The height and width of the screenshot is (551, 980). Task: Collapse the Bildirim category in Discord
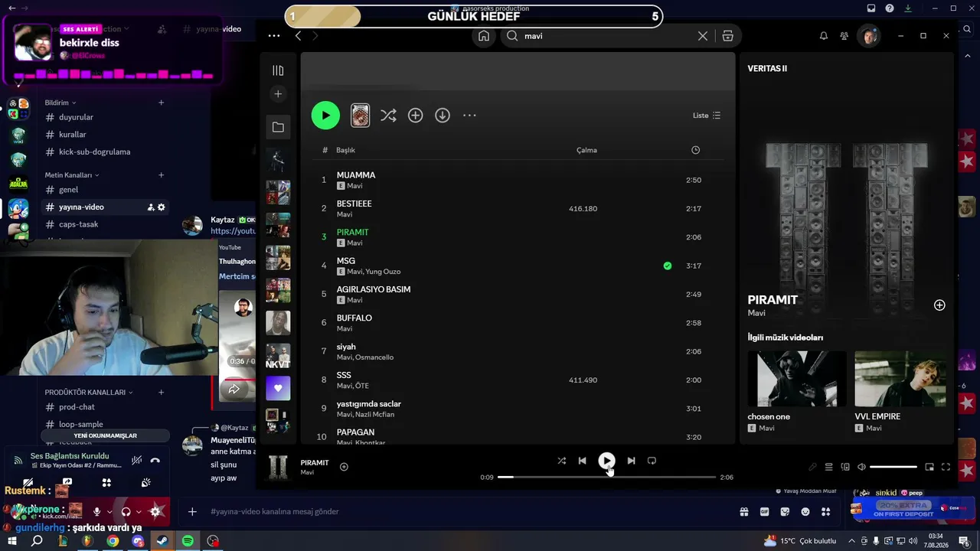tap(60, 103)
